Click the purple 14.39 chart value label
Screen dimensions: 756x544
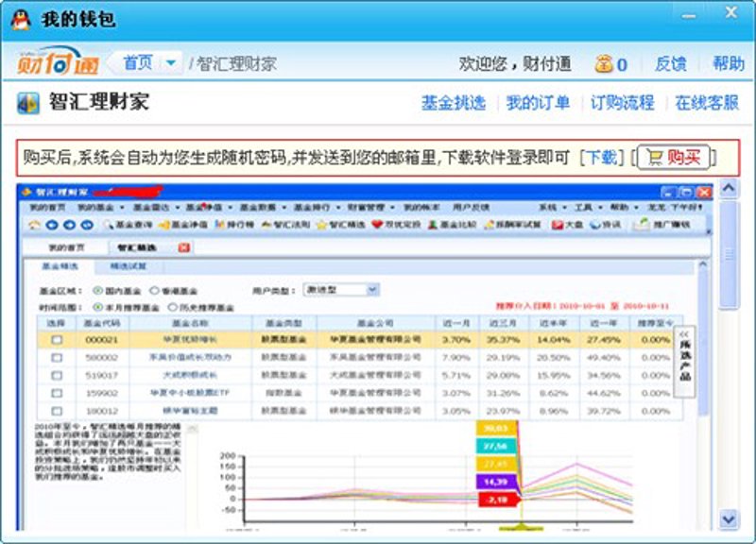point(496,482)
